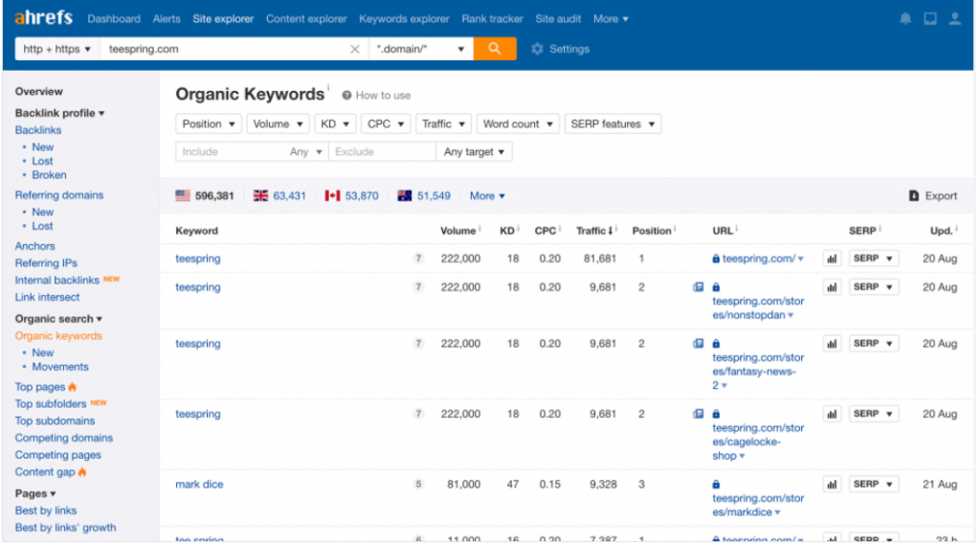Go to Site audit tab
The width and height of the screenshot is (980, 544).
click(558, 19)
